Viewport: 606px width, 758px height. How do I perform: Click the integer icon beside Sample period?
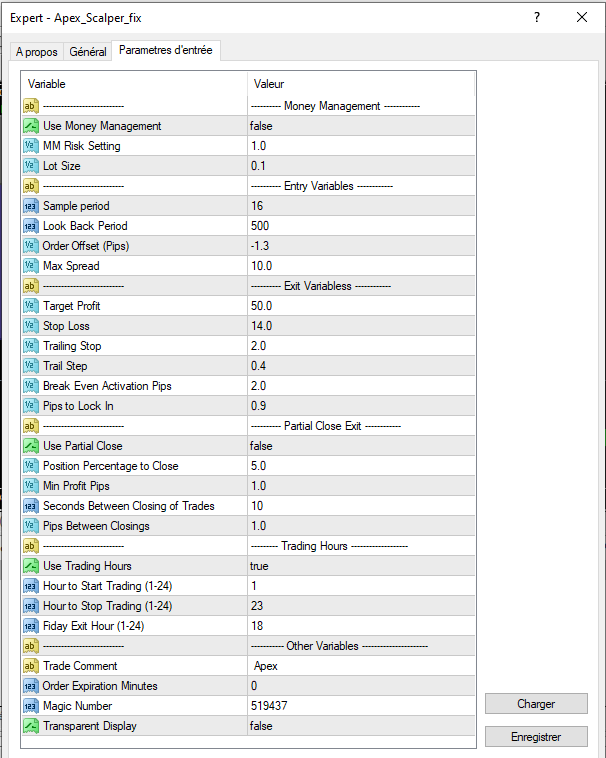tap(31, 206)
